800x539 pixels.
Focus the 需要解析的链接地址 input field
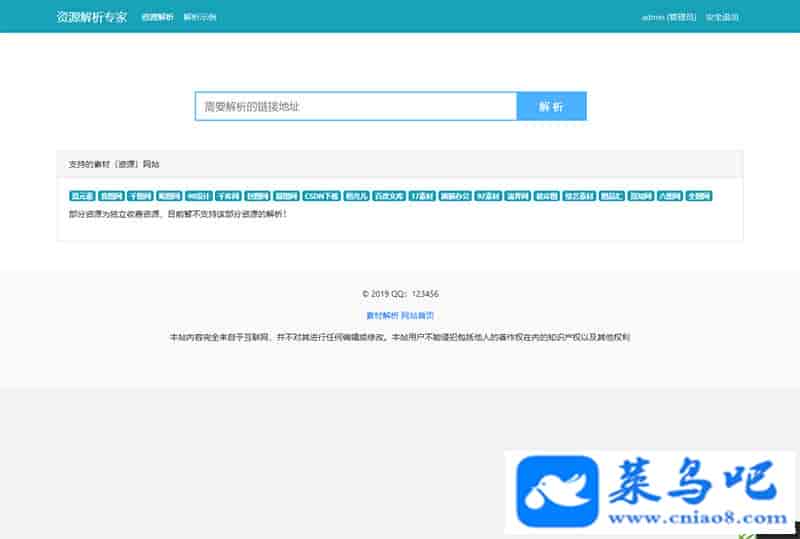pyautogui.click(x=356, y=106)
